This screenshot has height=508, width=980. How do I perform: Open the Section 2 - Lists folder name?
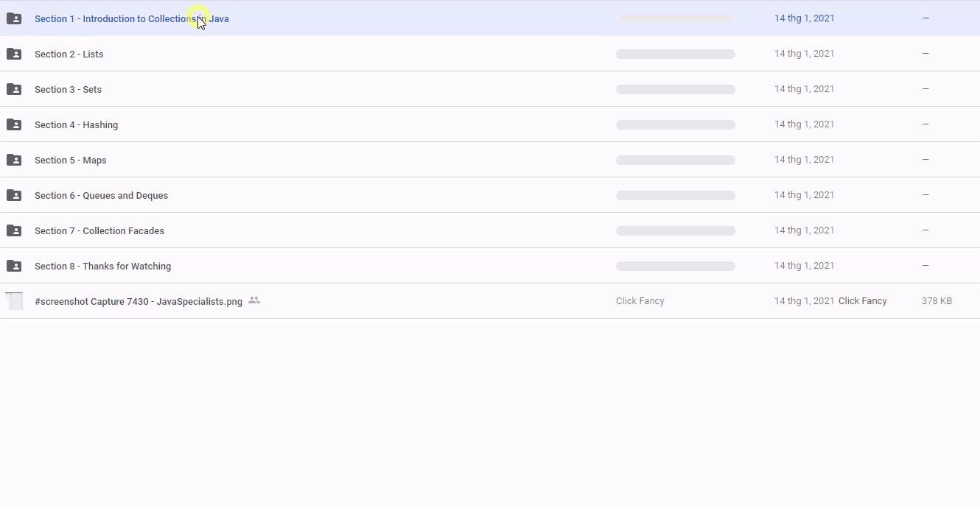69,54
